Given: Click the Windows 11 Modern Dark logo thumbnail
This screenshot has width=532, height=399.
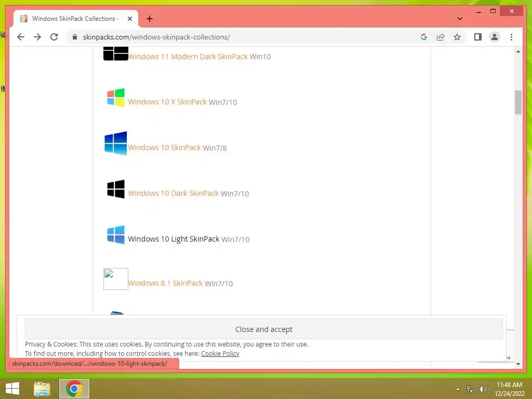Looking at the screenshot, I should click(x=116, y=54).
